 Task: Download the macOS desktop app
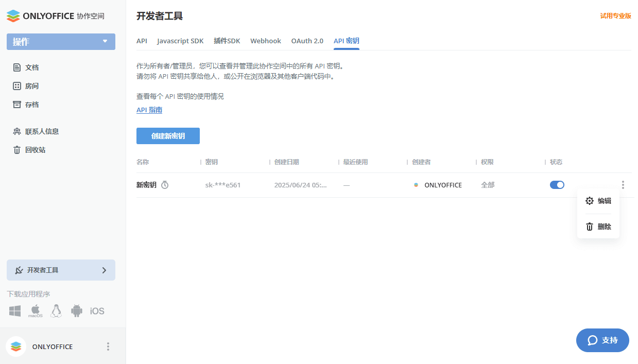(36, 311)
